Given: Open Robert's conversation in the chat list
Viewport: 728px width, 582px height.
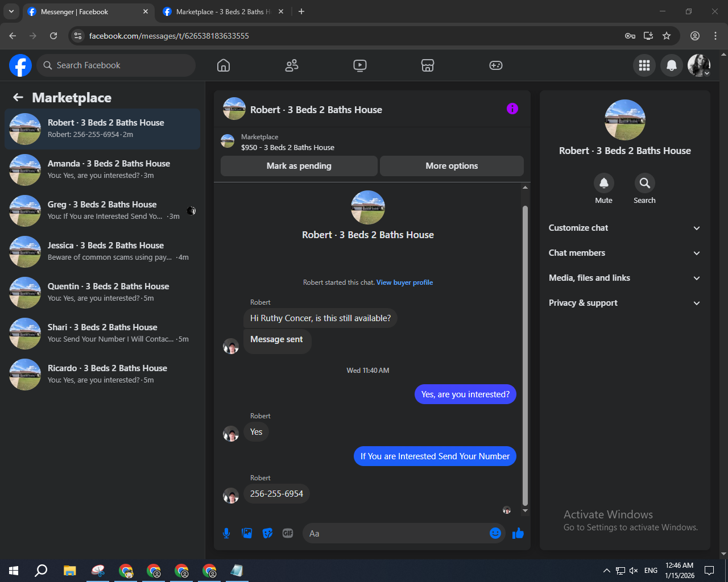Looking at the screenshot, I should [x=102, y=129].
